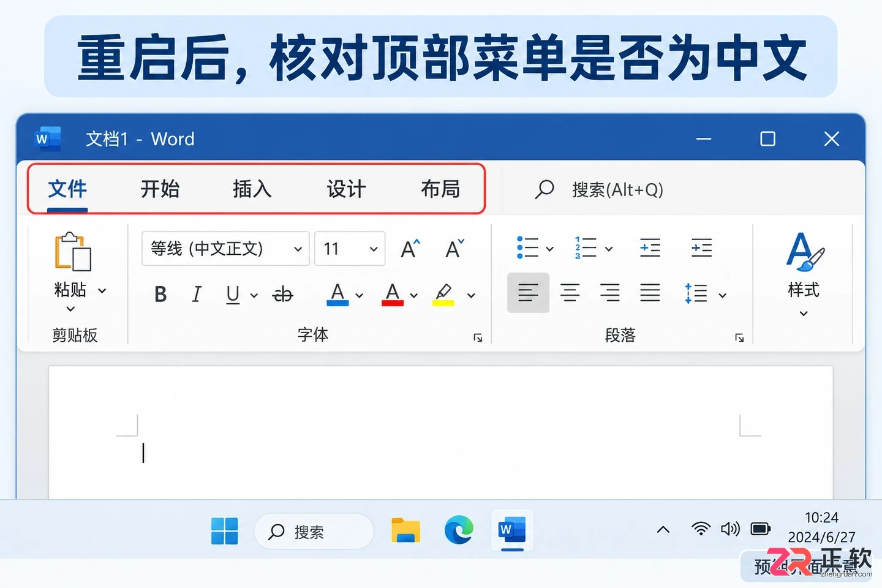882x588 pixels.
Task: Switch to the 布局 tab
Action: [x=440, y=189]
